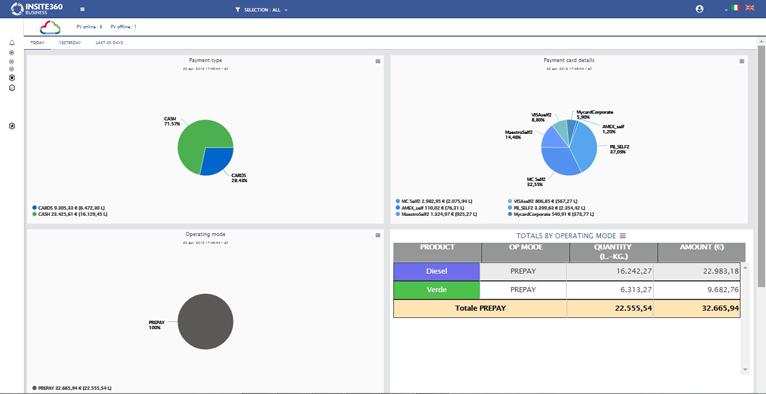Open the Payment card details chart menu
The height and width of the screenshot is (394, 766).
coord(742,61)
